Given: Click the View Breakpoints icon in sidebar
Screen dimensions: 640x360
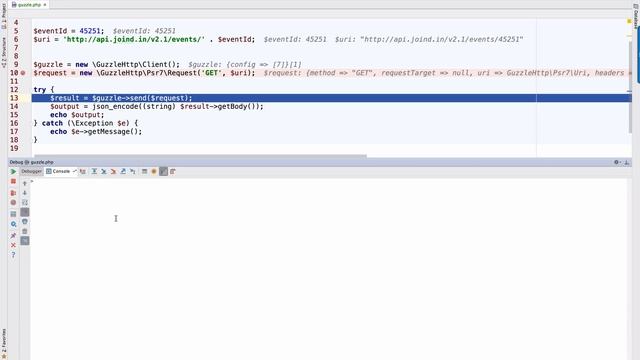Looking at the screenshot, I should [13, 193].
